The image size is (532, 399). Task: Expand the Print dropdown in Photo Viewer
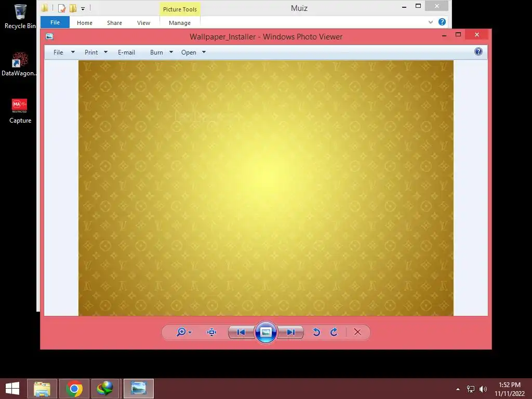[106, 52]
